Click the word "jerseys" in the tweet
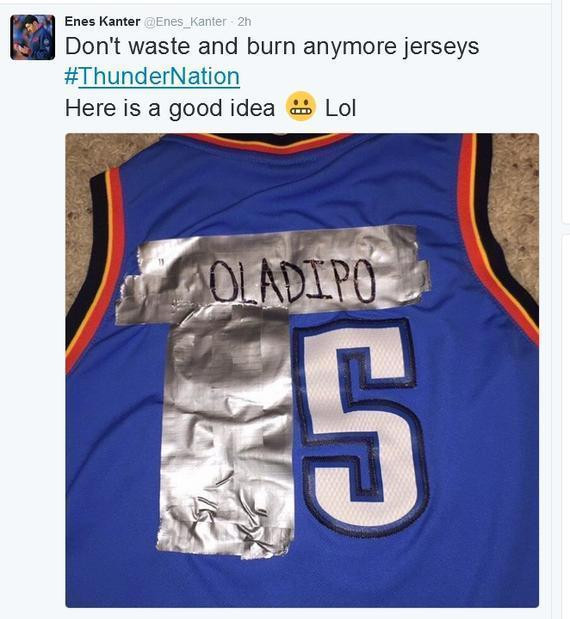Viewport: 570px width, 619px height. pyautogui.click(x=441, y=47)
